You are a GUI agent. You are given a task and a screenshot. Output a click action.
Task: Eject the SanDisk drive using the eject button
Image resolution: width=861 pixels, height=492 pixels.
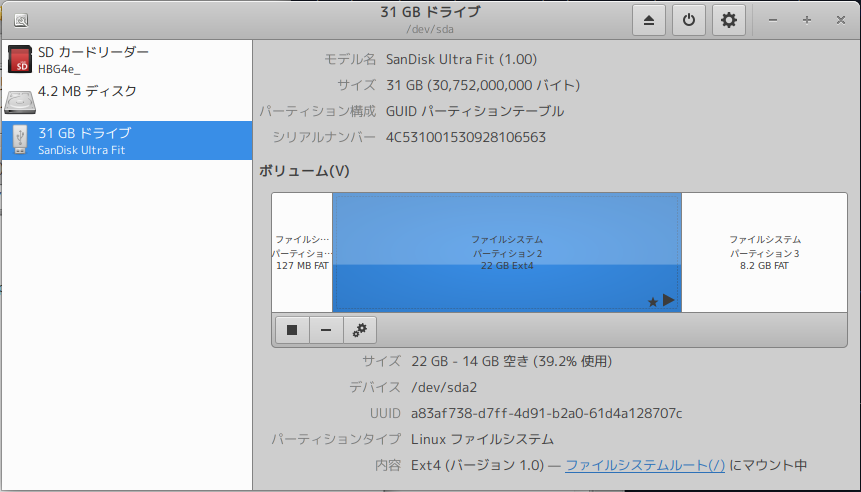[x=648, y=20]
